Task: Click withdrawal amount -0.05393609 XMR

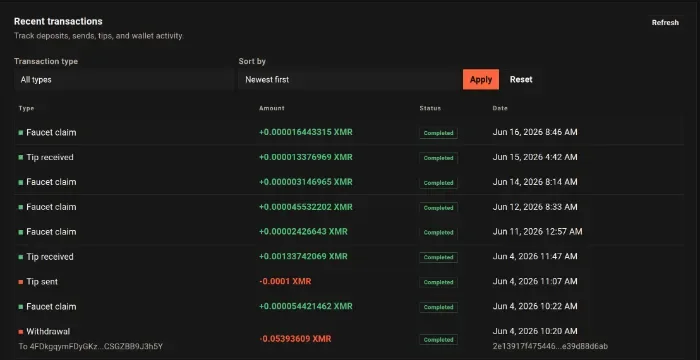Action: [295, 339]
